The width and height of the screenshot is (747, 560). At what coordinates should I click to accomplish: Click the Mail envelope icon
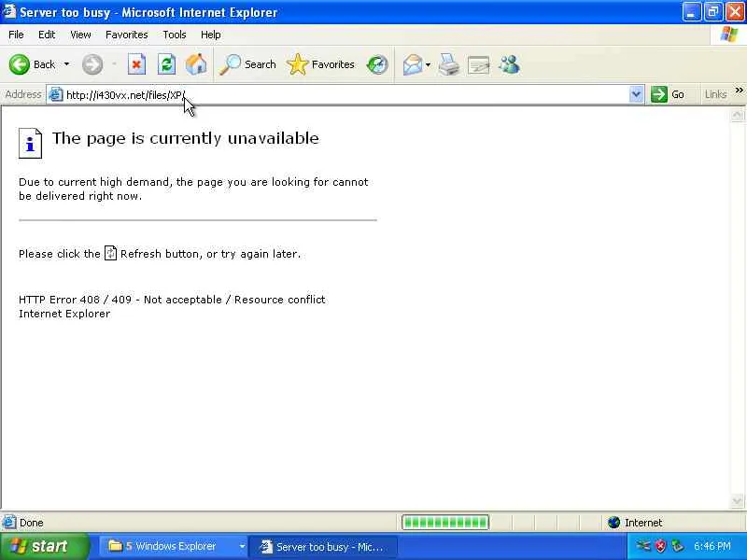point(413,64)
